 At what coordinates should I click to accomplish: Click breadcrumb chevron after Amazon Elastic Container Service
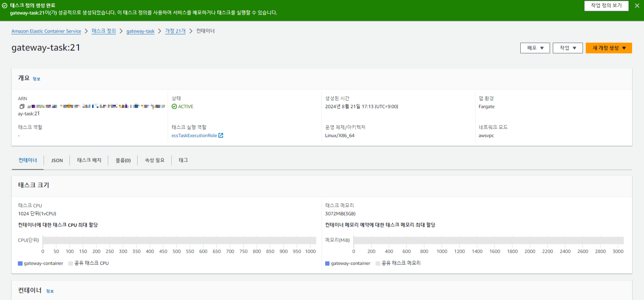coord(86,31)
